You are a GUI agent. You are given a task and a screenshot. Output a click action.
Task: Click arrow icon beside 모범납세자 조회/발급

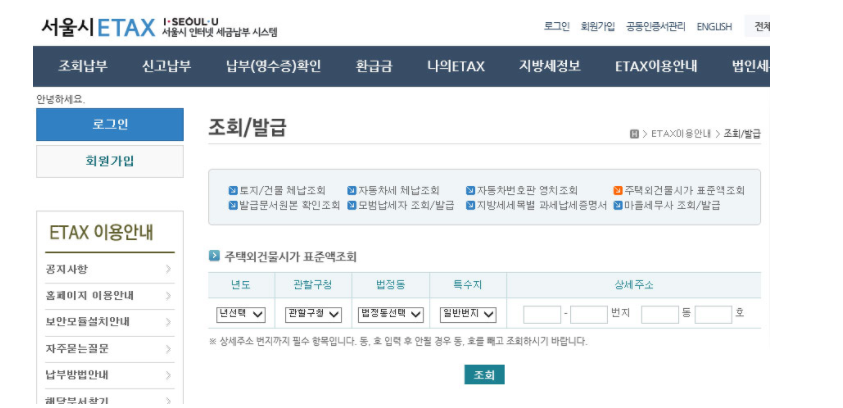352,205
